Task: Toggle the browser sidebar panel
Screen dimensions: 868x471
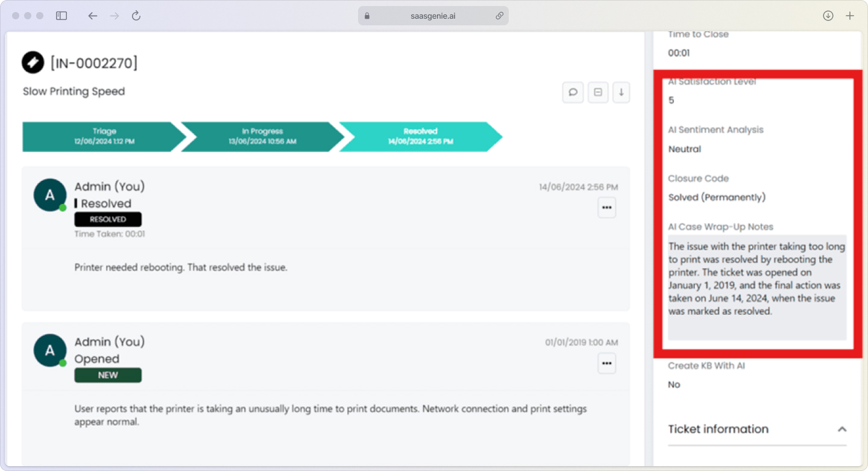Action: [x=61, y=15]
